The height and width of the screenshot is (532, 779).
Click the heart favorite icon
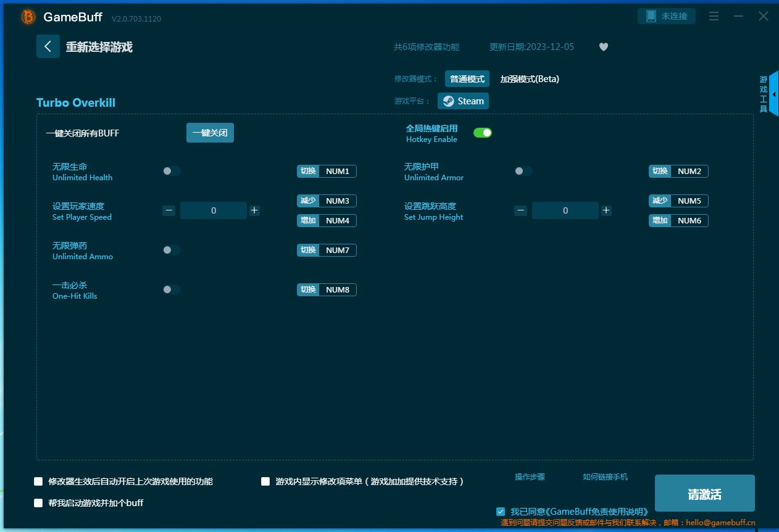(604, 47)
